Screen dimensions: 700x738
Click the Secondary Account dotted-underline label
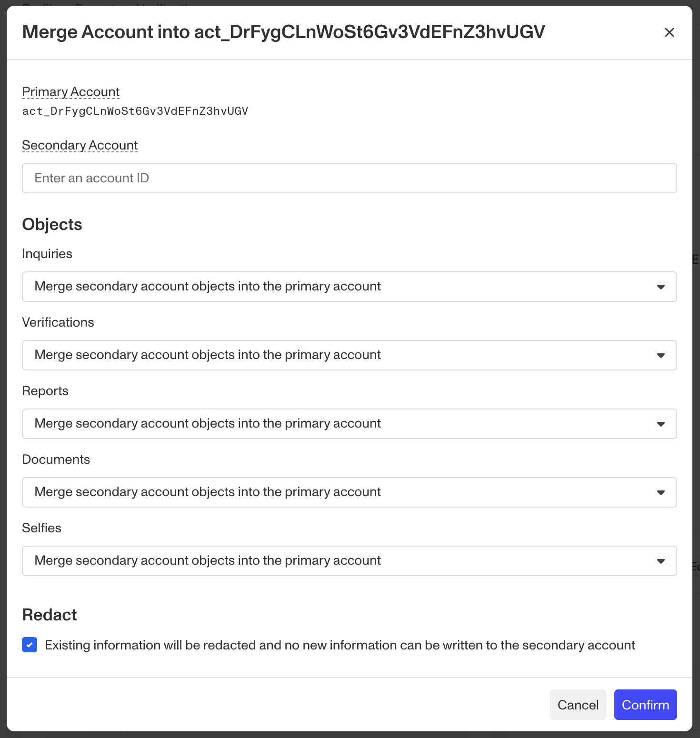click(79, 145)
